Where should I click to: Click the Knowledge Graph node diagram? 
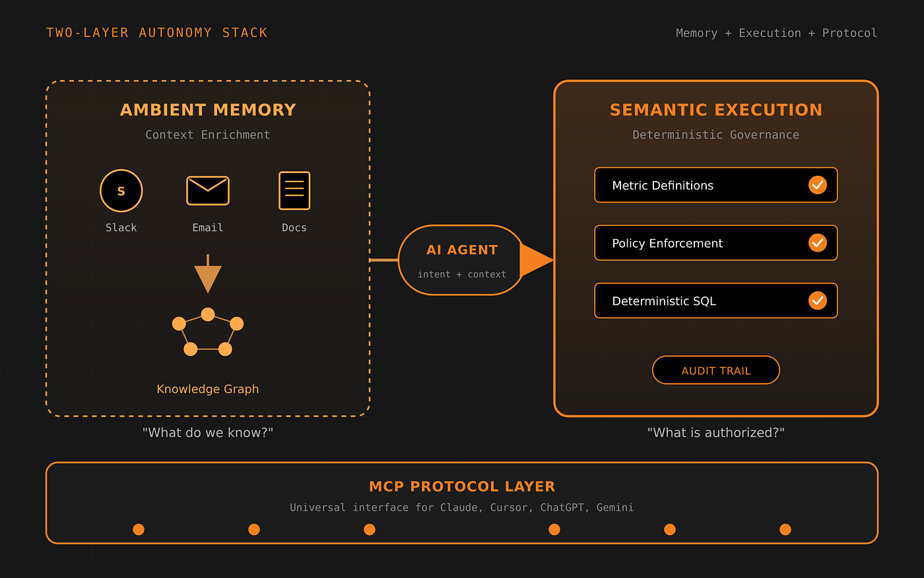coord(208,332)
